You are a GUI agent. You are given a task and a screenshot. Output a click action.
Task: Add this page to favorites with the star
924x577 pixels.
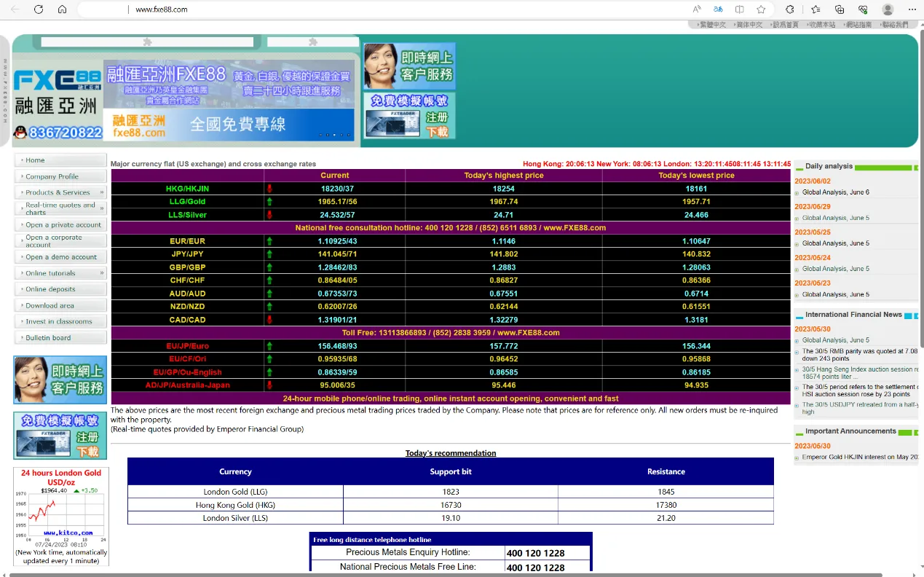click(761, 9)
